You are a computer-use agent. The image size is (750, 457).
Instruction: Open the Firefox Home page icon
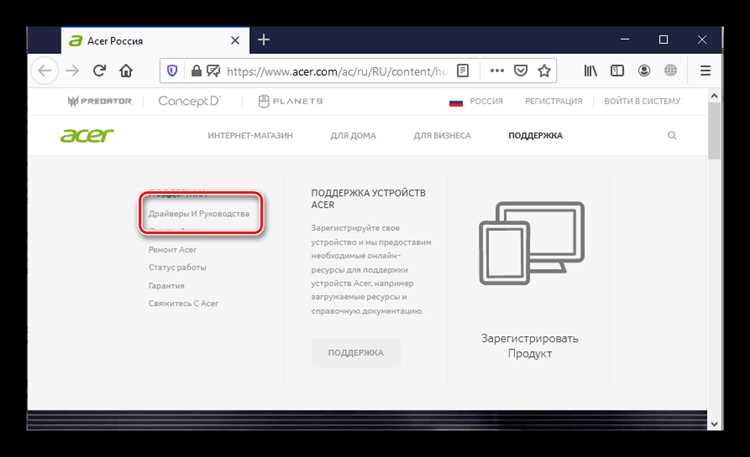pyautogui.click(x=126, y=71)
